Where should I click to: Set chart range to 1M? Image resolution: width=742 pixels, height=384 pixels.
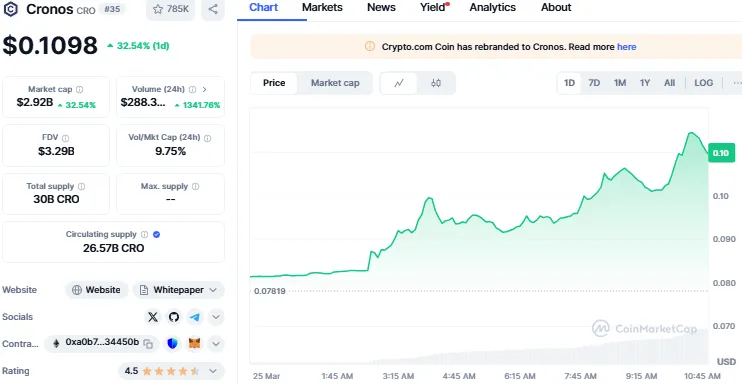point(620,83)
